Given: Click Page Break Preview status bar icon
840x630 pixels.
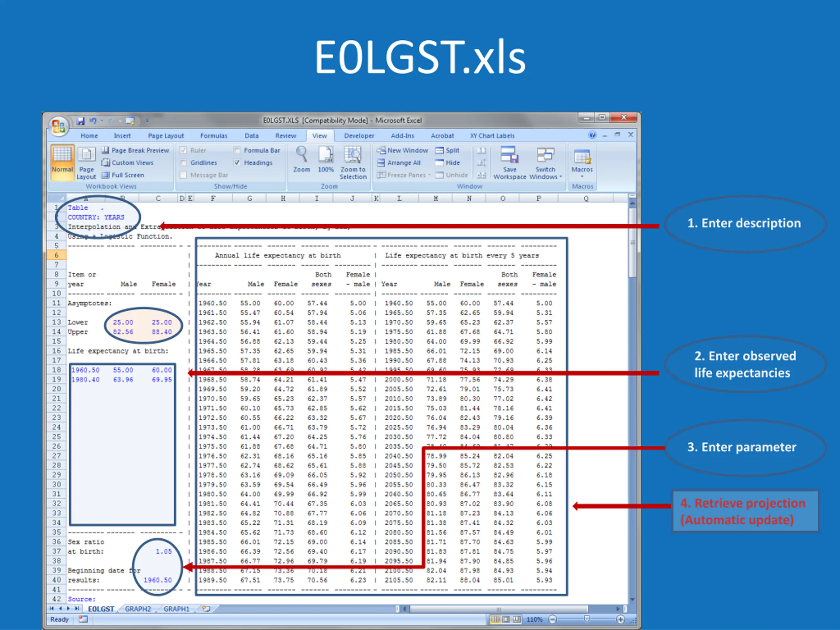Looking at the screenshot, I should click(517, 619).
